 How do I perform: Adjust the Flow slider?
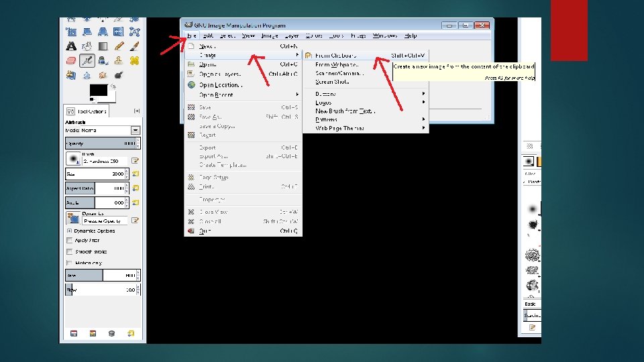[101, 290]
